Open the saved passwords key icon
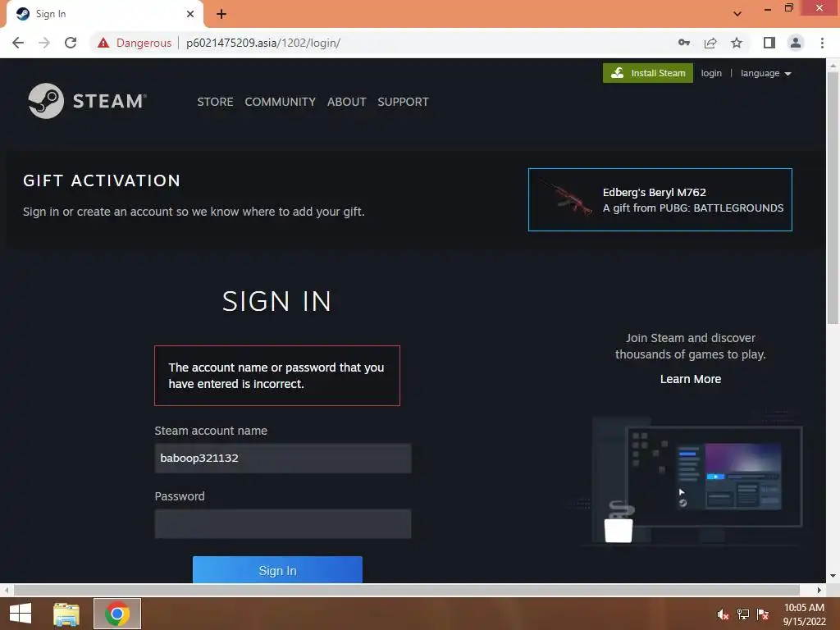The image size is (840, 630). [683, 43]
